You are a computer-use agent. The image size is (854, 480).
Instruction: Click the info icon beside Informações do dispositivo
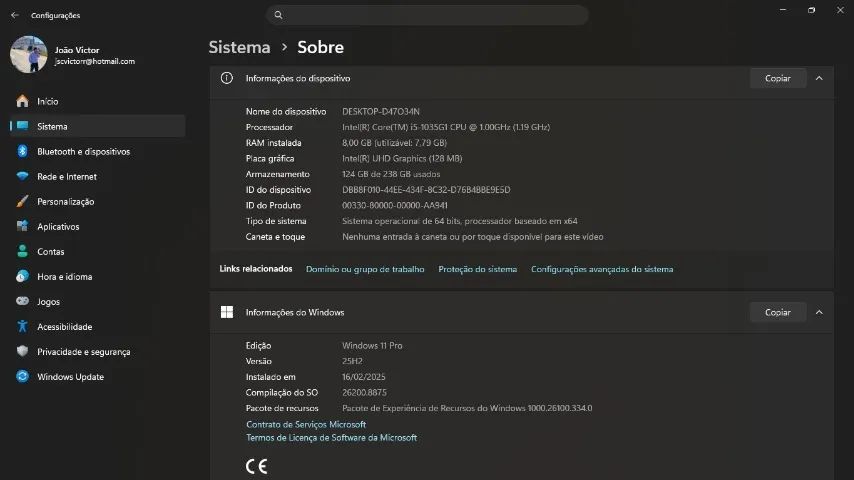(227, 78)
